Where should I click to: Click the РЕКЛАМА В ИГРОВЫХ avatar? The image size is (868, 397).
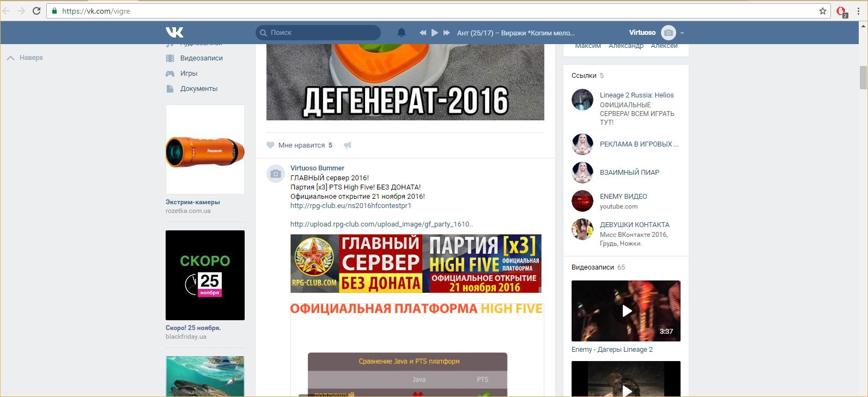point(582,144)
